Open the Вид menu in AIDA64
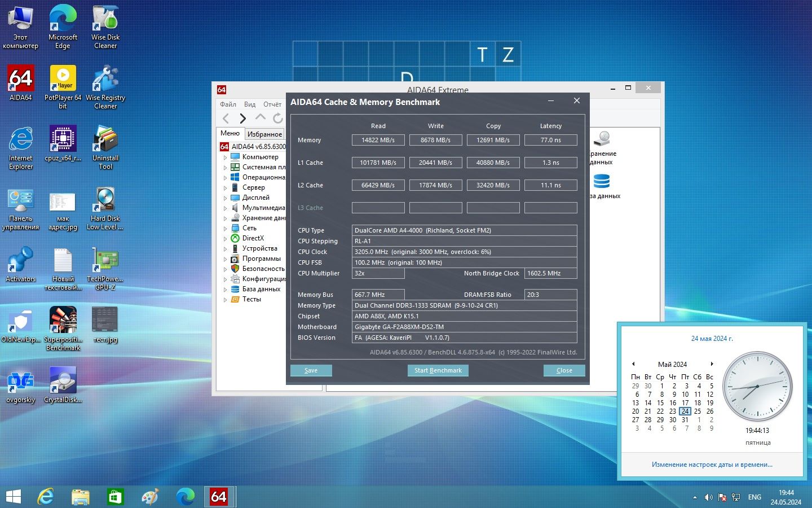 click(x=250, y=104)
